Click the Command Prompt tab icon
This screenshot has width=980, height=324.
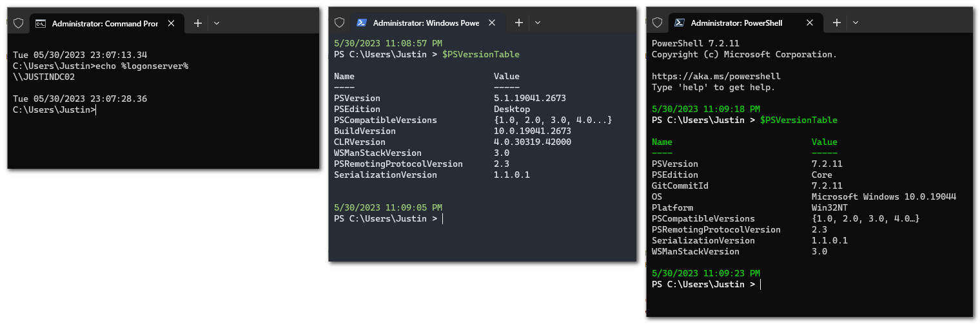[x=41, y=23]
